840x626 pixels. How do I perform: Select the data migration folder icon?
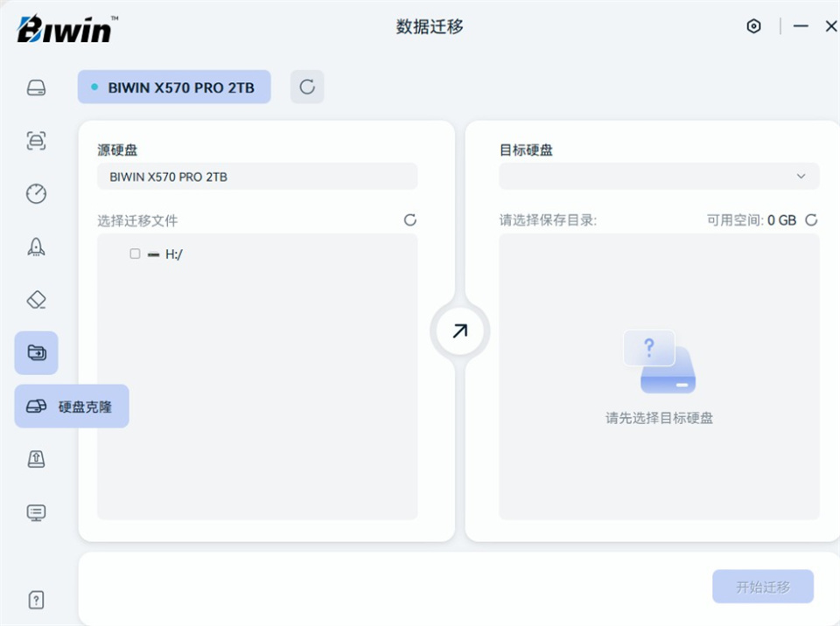[37, 353]
